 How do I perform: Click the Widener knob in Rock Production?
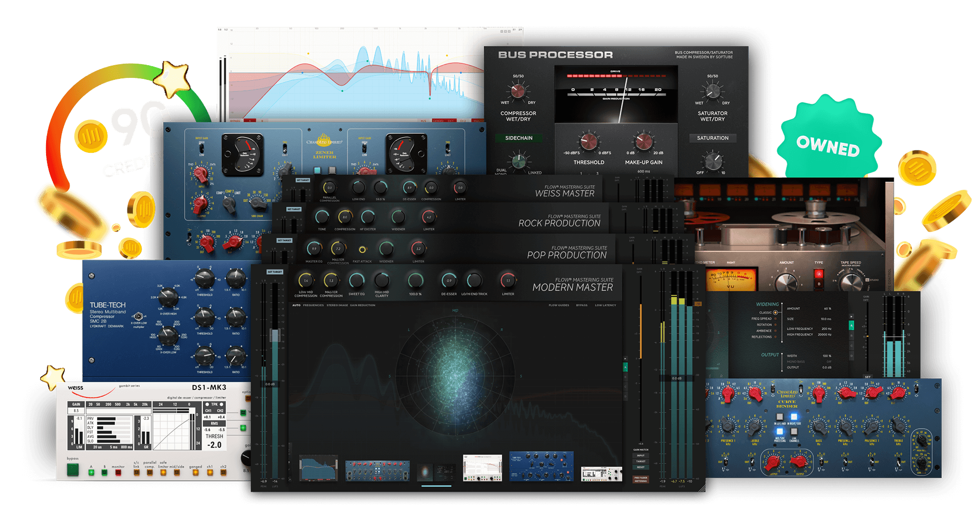(x=398, y=217)
